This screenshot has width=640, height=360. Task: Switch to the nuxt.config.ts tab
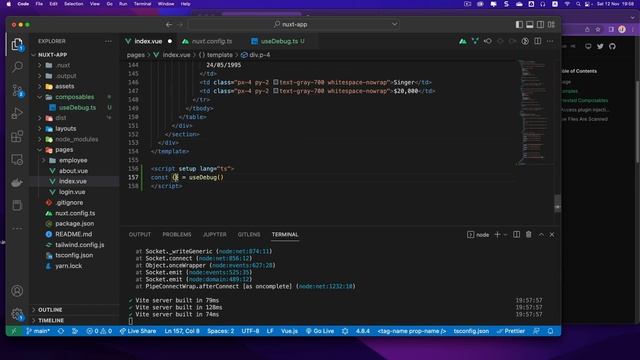point(212,41)
